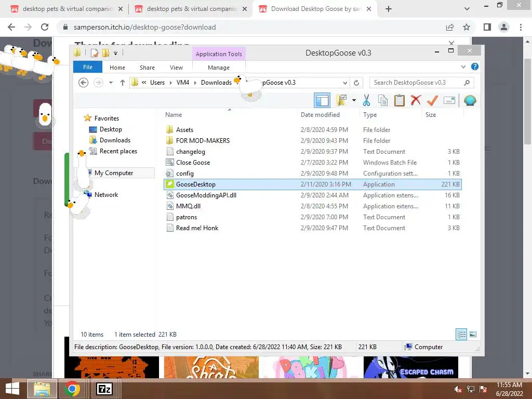The height and width of the screenshot is (399, 532).
Task: Select the patrons text file
Action: [x=187, y=217]
